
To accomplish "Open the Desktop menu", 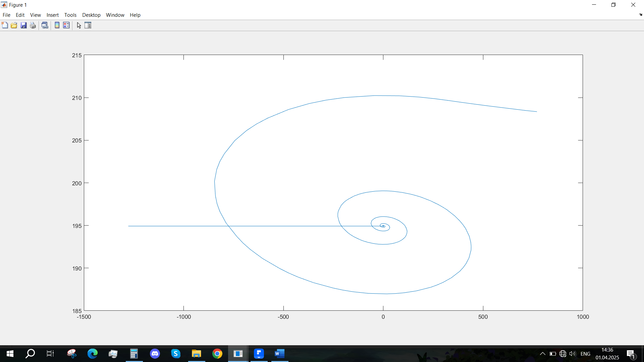I will [x=91, y=15].
